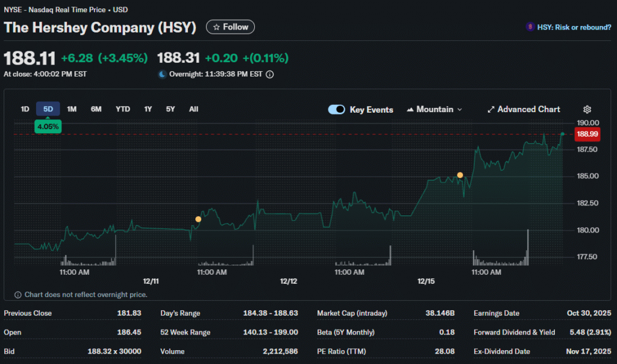Choose the 5Y time range
The height and width of the screenshot is (364, 617).
point(171,109)
